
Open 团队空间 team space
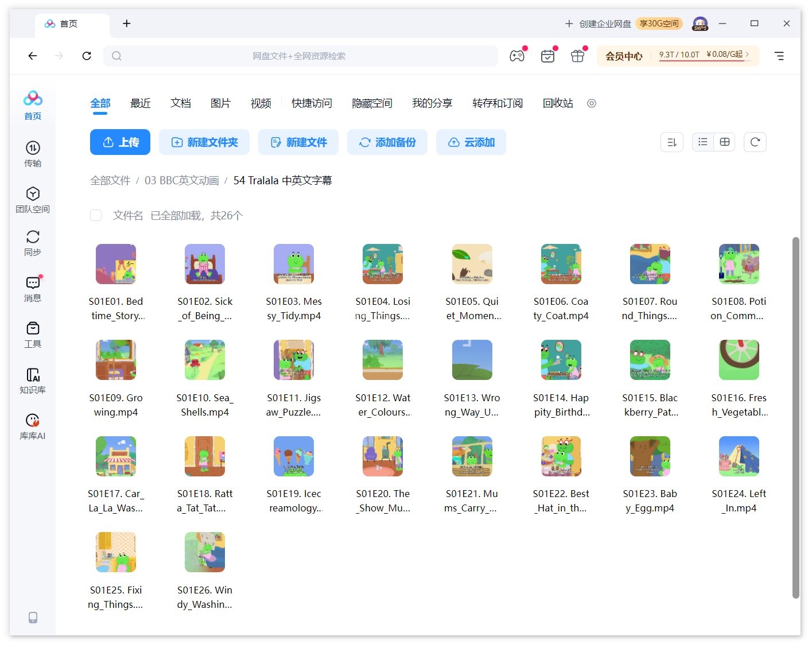[x=33, y=200]
